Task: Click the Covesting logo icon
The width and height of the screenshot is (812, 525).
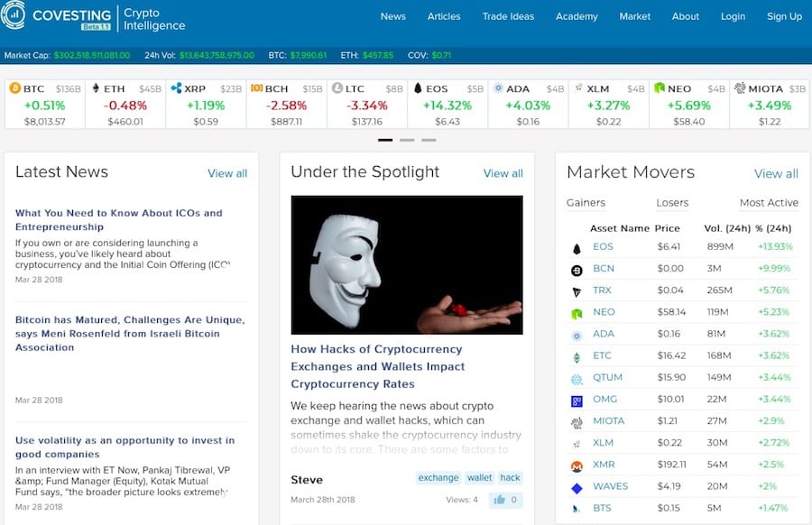Action: tap(15, 16)
